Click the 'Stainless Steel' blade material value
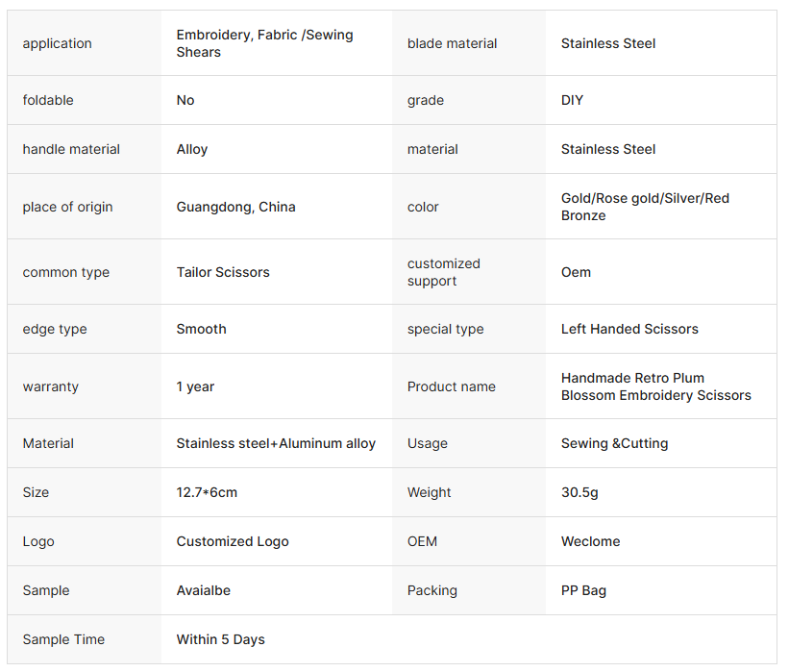The height and width of the screenshot is (672, 789). tap(608, 44)
